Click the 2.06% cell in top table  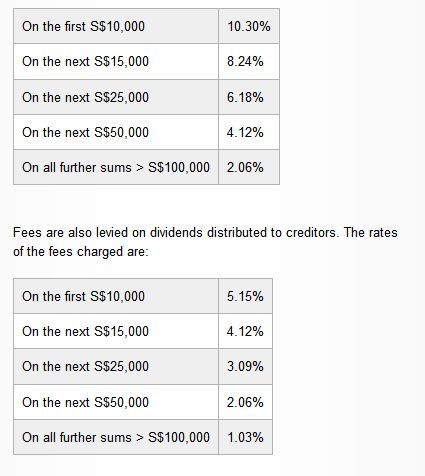pyautogui.click(x=249, y=167)
